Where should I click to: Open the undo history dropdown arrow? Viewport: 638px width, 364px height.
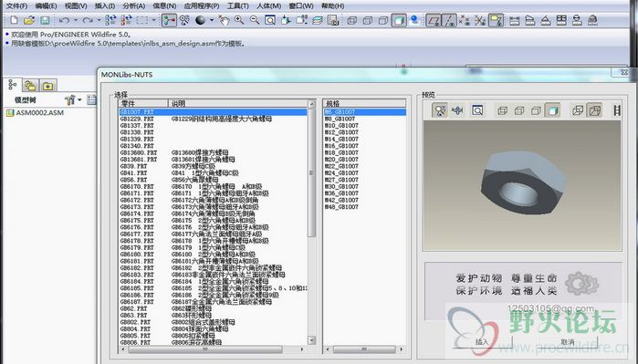(x=75, y=20)
